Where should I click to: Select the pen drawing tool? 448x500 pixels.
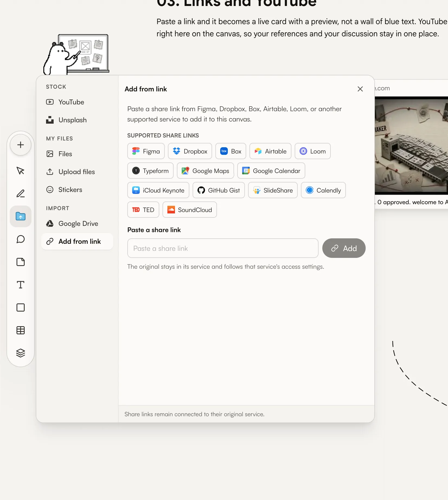[x=21, y=194]
